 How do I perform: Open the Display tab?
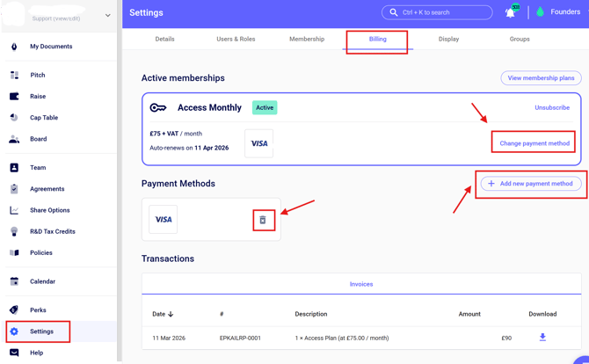[449, 39]
